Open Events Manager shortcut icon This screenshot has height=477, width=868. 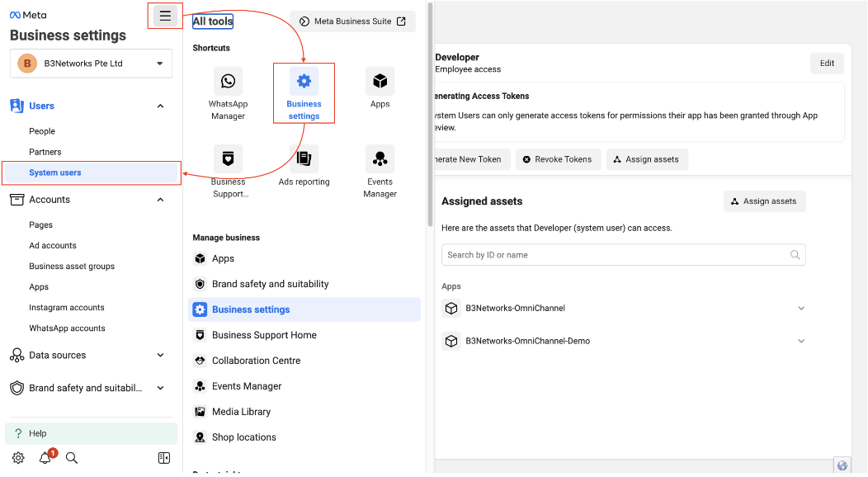(x=380, y=158)
